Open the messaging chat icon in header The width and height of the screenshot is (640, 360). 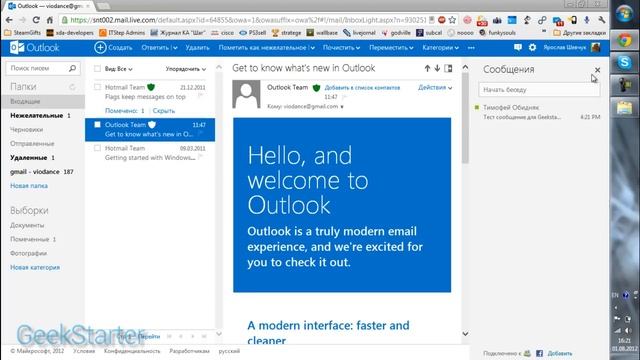[518, 47]
